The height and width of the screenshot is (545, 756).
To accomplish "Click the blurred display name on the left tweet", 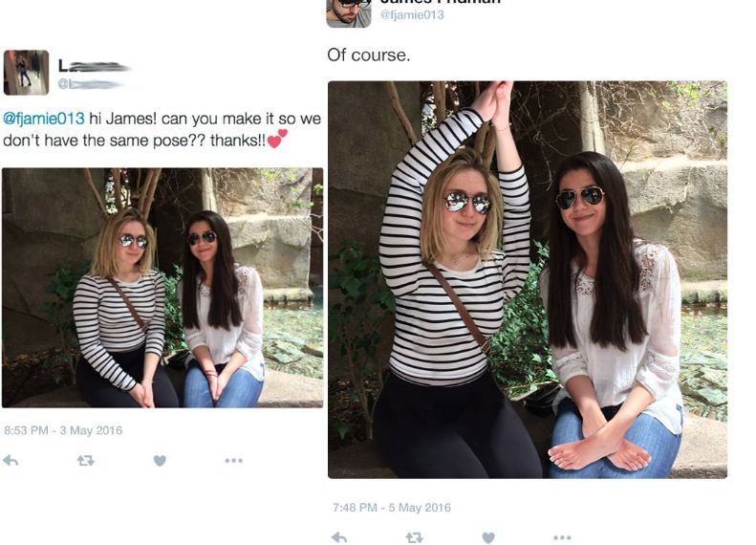I will click(93, 66).
